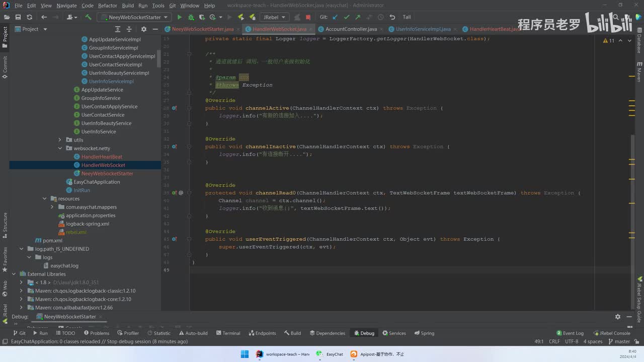This screenshot has width=644, height=362.
Task: Click override gutter marker beside channelInactive method
Action: (174, 147)
